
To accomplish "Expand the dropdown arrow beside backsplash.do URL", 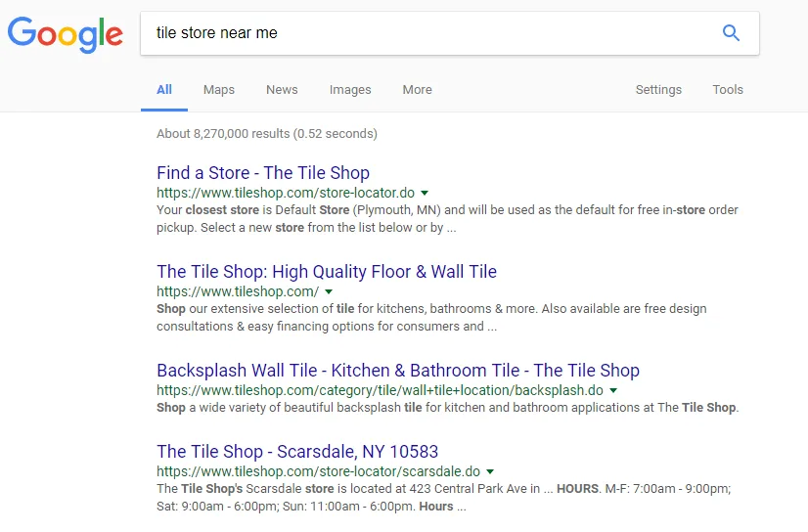I will click(613, 391).
